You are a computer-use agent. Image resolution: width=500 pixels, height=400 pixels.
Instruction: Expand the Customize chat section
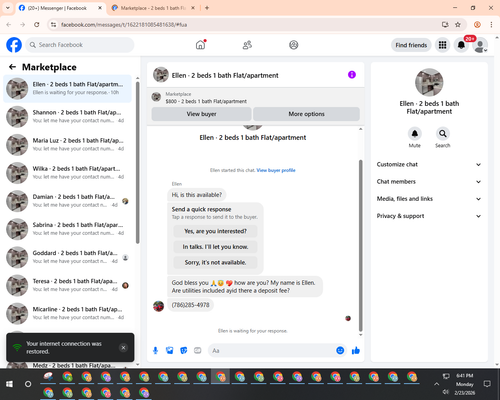[x=429, y=164]
